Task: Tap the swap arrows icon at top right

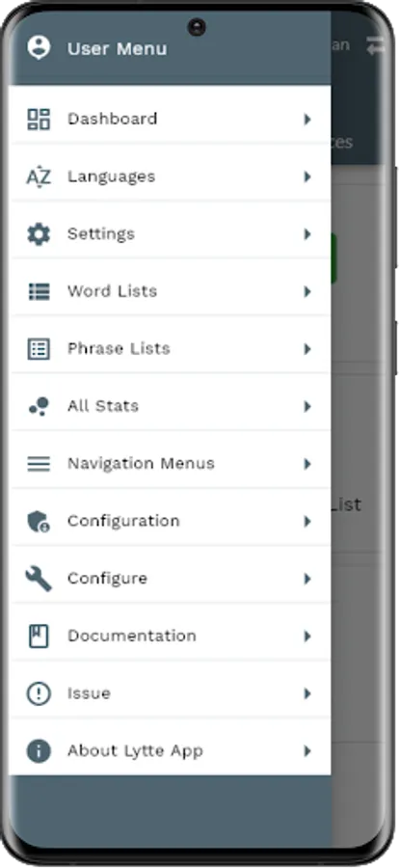Action: click(x=376, y=46)
